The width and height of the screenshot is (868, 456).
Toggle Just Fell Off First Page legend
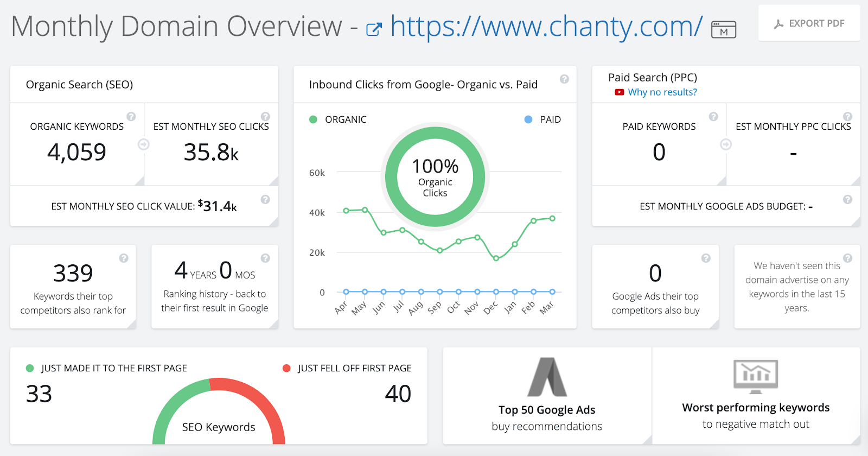[x=347, y=368]
